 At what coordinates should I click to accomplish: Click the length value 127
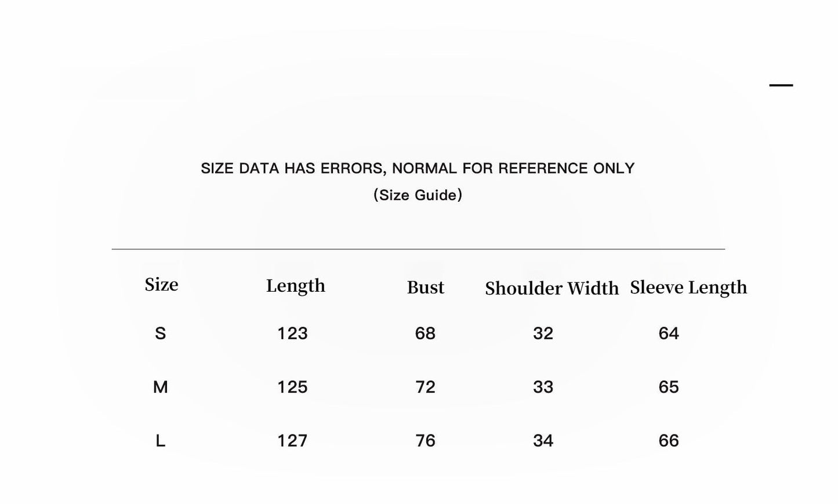point(292,441)
